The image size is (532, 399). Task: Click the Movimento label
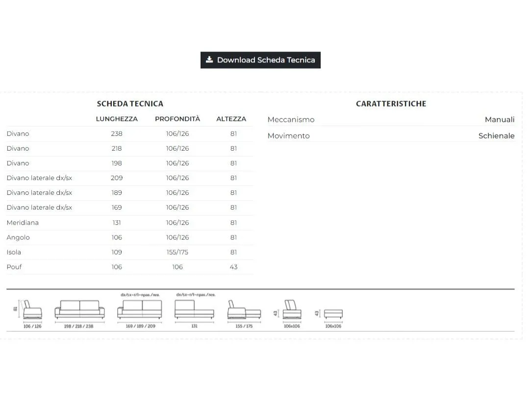[x=289, y=136]
